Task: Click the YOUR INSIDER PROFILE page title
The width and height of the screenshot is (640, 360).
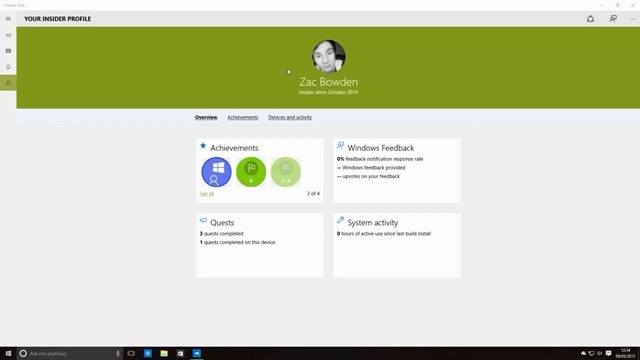Action: (58, 19)
